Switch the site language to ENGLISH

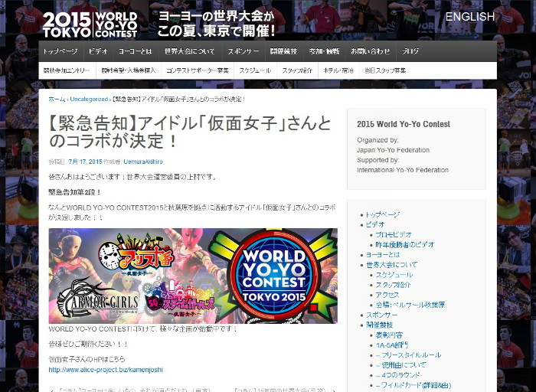470,17
